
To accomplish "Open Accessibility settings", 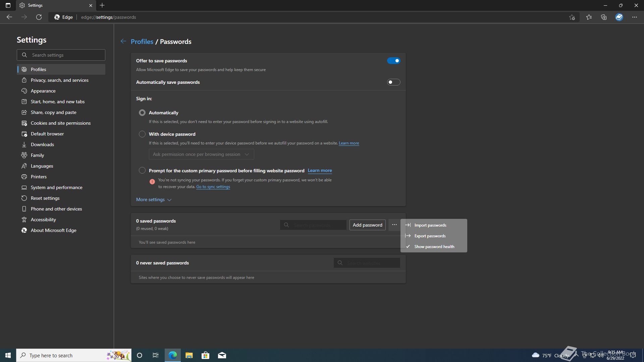I will coord(61,220).
